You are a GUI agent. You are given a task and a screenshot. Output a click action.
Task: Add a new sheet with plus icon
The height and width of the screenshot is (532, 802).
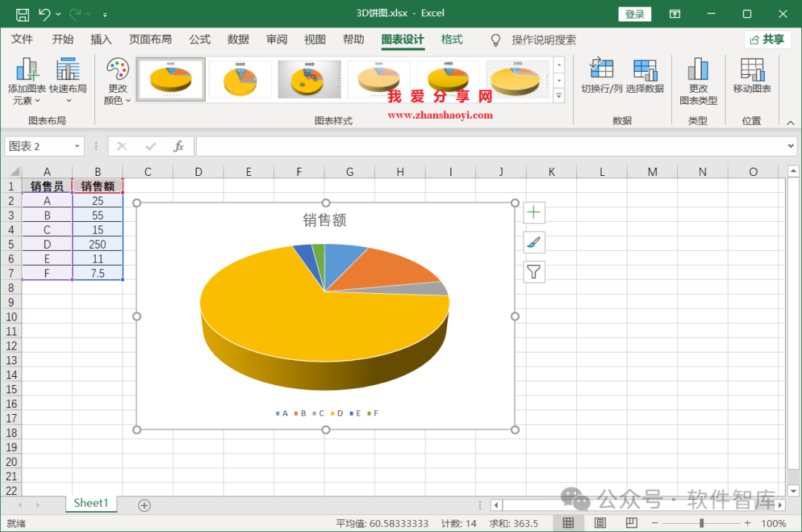click(x=144, y=505)
